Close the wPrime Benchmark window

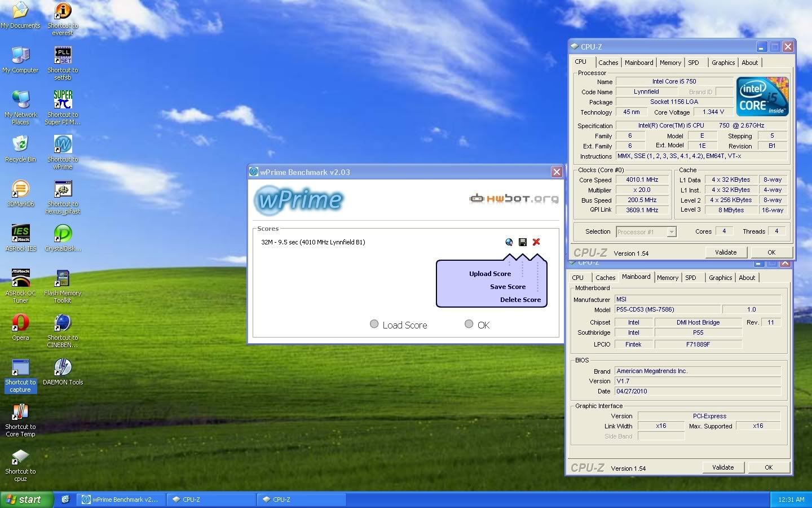[557, 172]
